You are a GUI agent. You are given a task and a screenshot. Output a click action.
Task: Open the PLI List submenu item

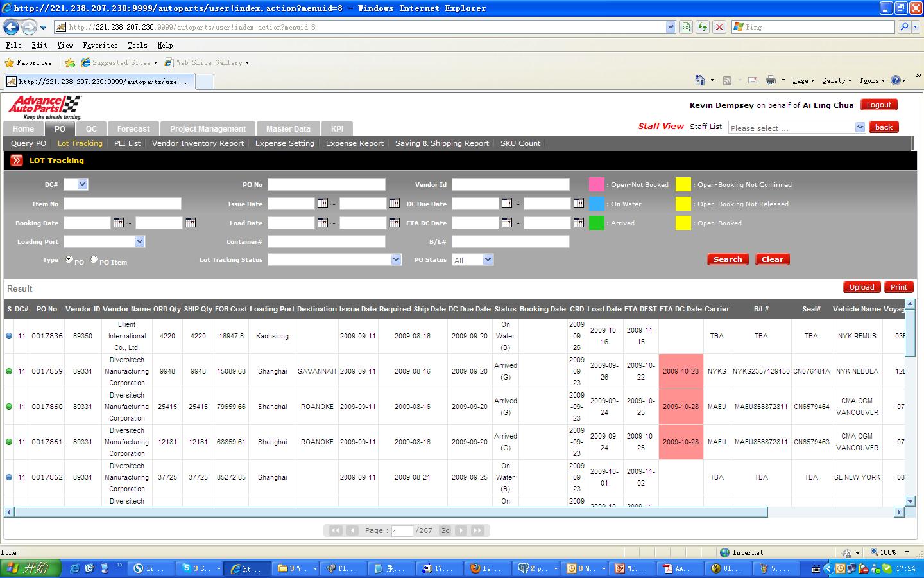click(127, 143)
